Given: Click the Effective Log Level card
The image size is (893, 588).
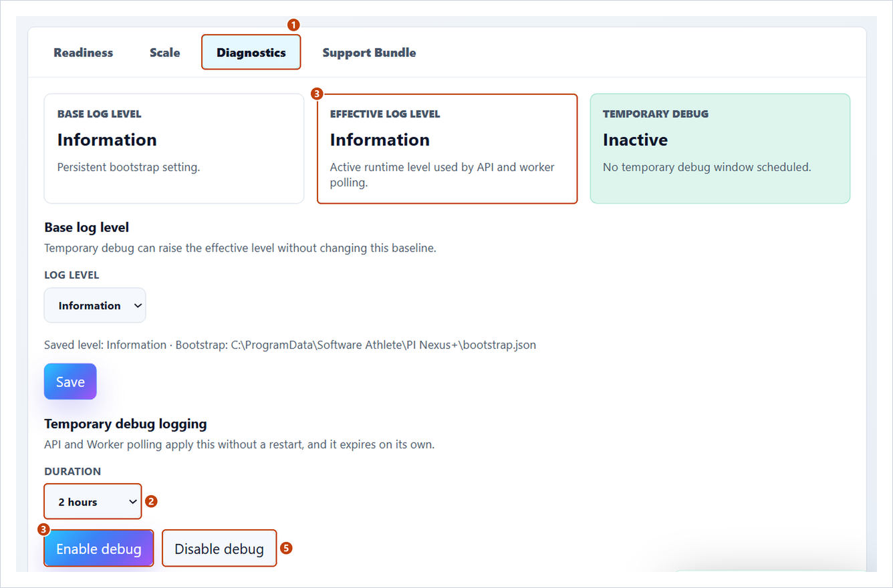Looking at the screenshot, I should [447, 148].
